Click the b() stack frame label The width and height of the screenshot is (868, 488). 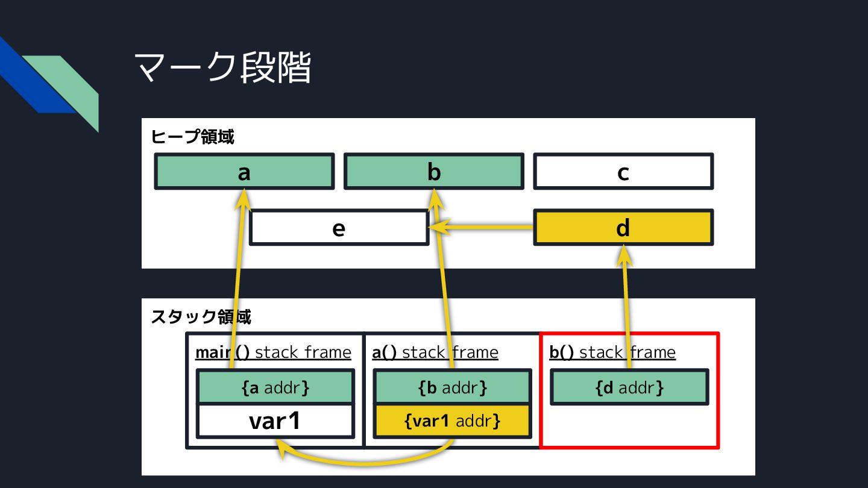click(x=612, y=352)
